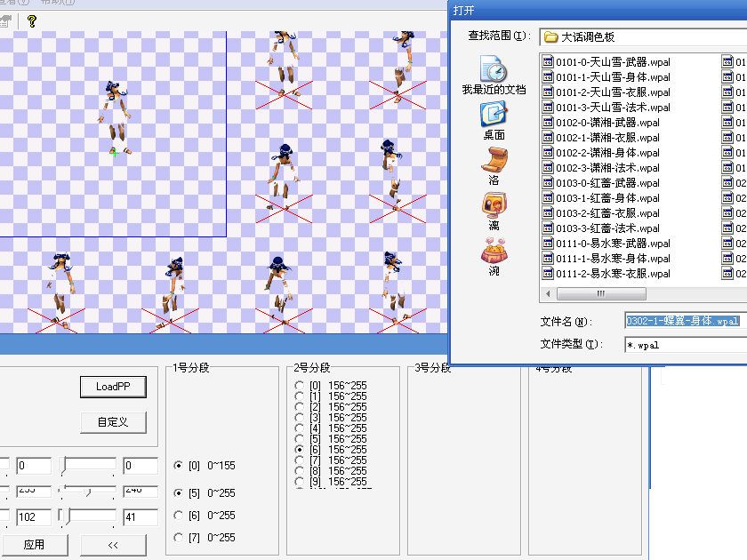Click file icon of 0101-2-天山雪-衣服.wpal
This screenshot has height=560, width=747.
[548, 92]
